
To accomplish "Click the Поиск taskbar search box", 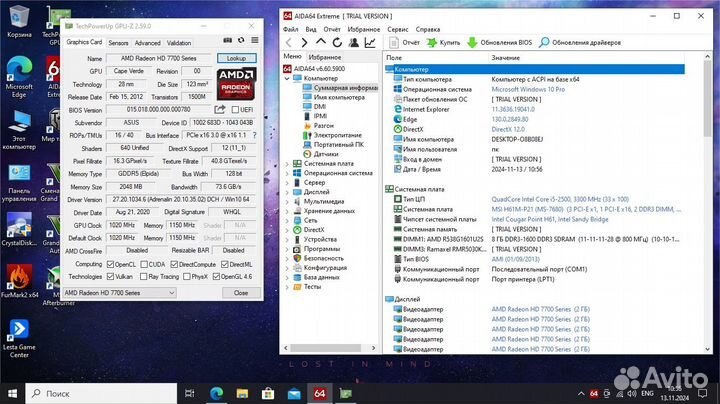I will pyautogui.click(x=101, y=393).
